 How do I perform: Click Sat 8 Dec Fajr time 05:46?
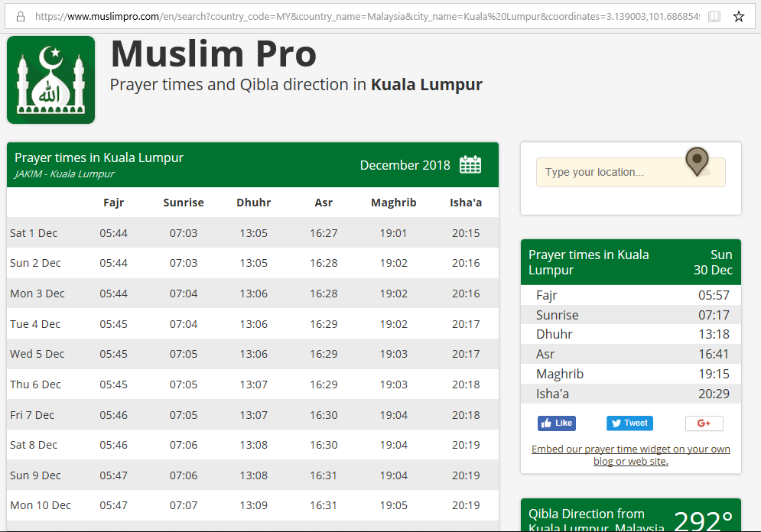coord(113,445)
